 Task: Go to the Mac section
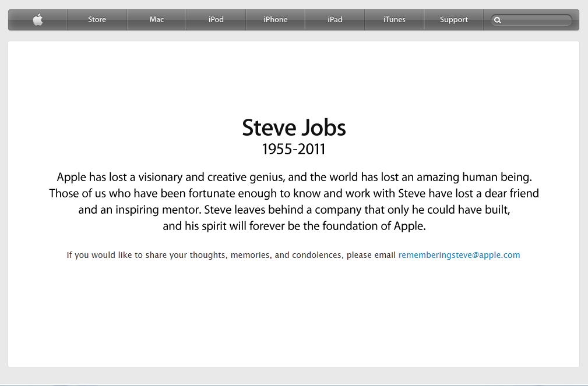tap(157, 19)
